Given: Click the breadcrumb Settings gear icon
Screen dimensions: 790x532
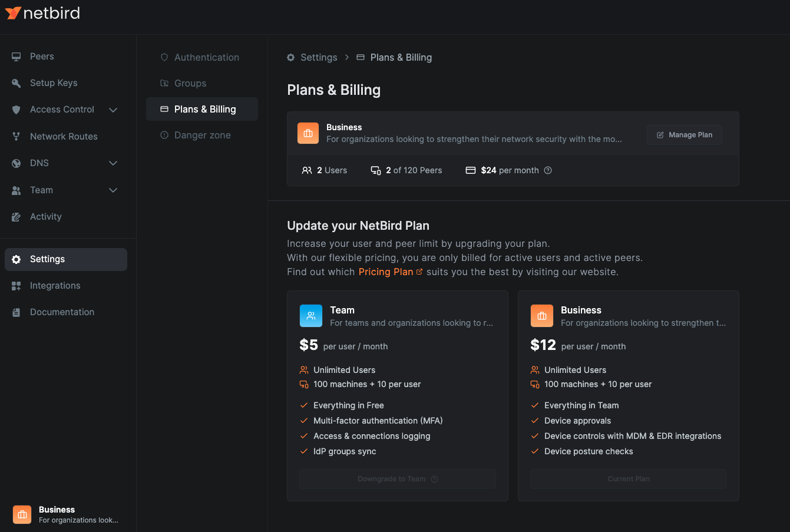Looking at the screenshot, I should [x=291, y=57].
